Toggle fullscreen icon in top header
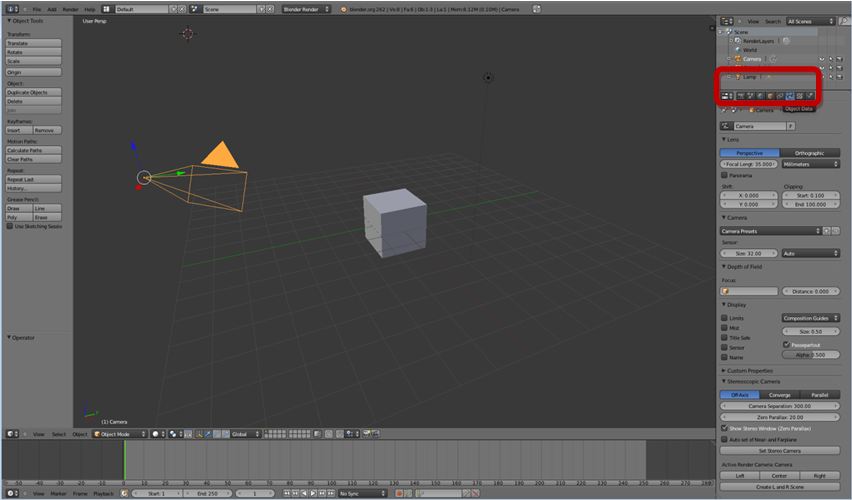The width and height of the screenshot is (852, 500). (x=536, y=9)
